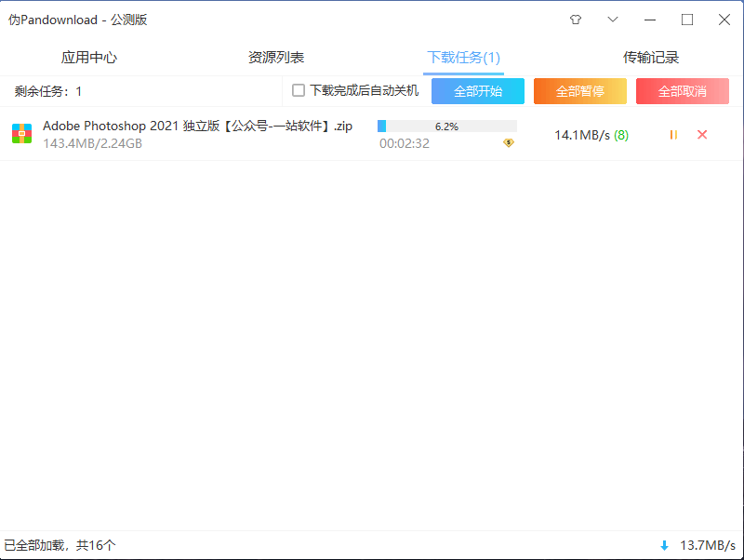Click the 剩余任务：1 label
744x560 pixels.
tap(48, 91)
